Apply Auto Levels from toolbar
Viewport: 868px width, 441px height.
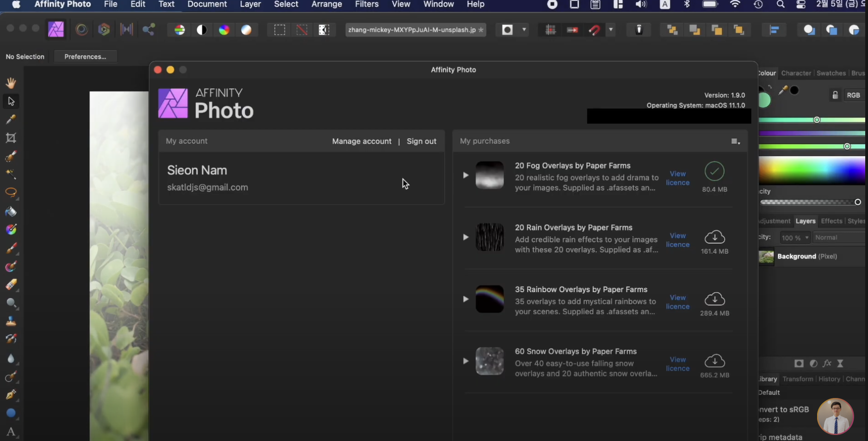[180, 30]
